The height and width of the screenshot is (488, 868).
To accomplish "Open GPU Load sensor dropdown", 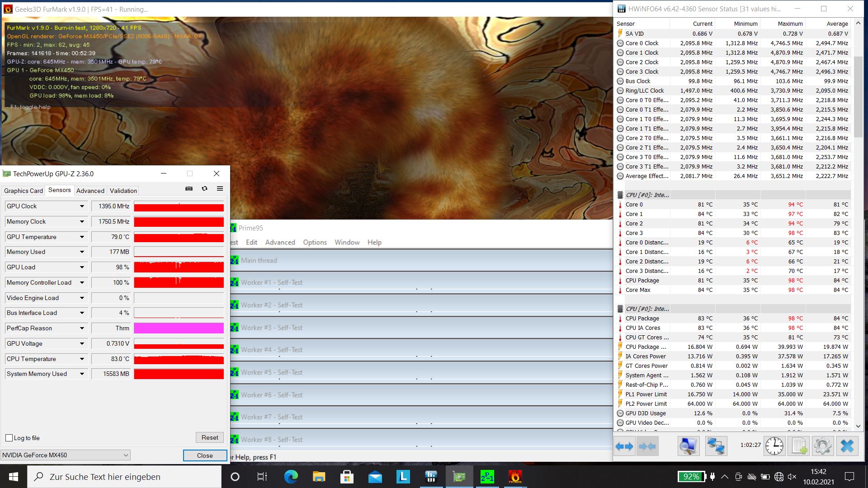I will [82, 267].
